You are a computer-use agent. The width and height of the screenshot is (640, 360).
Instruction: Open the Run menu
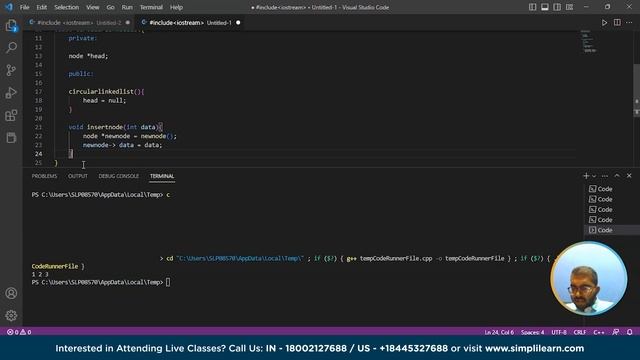[x=127, y=7]
